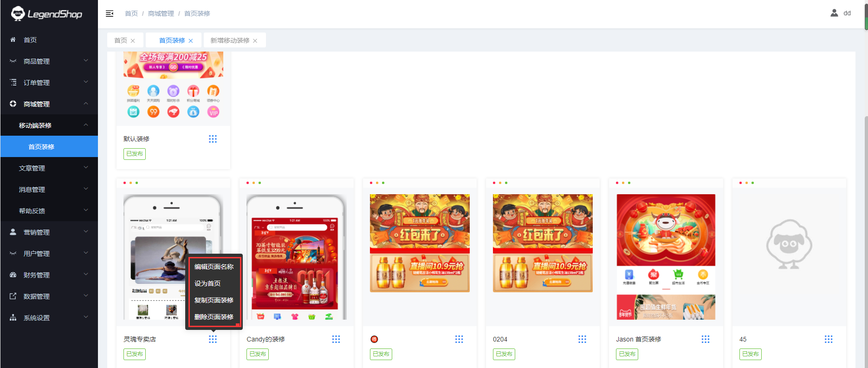The height and width of the screenshot is (368, 868).
Task: Open Jason 首页装修 thumbnail preview
Action: pyautogui.click(x=666, y=257)
